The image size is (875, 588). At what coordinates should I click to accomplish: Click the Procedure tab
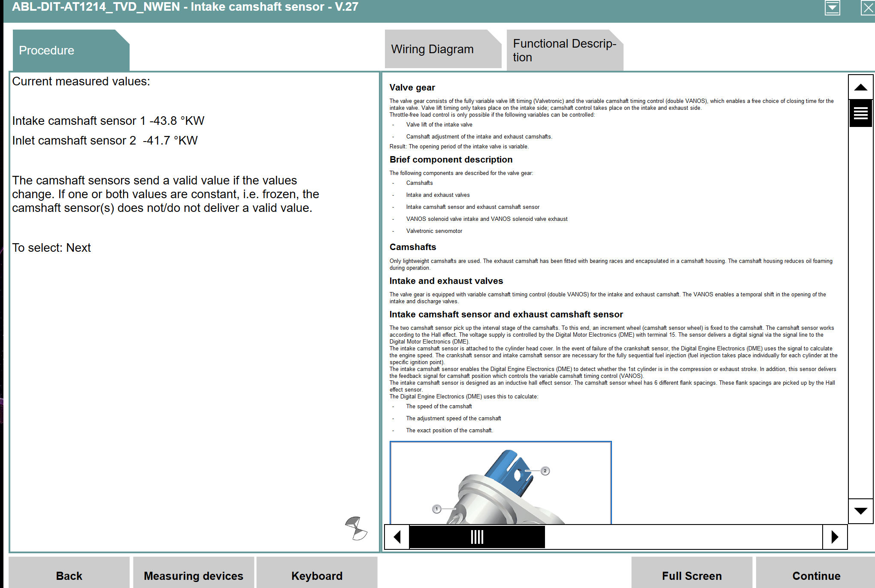[66, 51]
